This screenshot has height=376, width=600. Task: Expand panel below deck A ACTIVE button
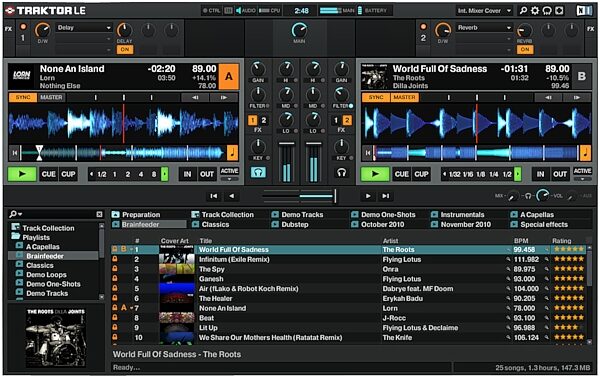click(x=229, y=179)
